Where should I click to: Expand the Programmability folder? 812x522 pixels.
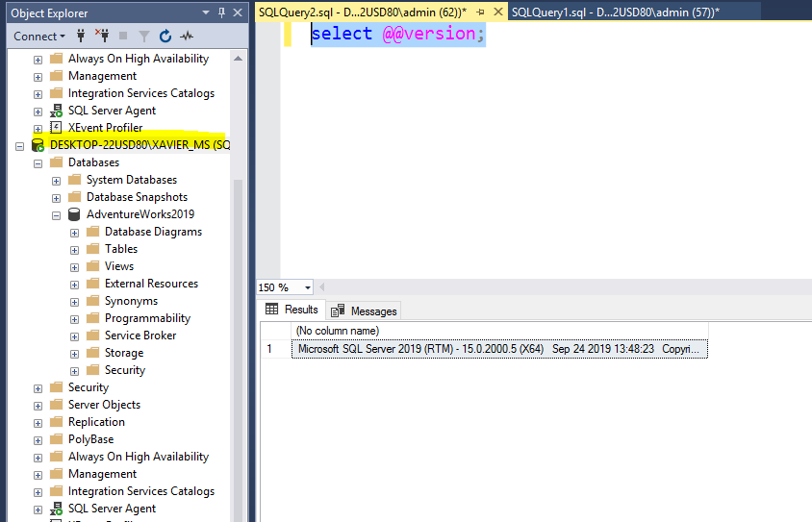(75, 318)
